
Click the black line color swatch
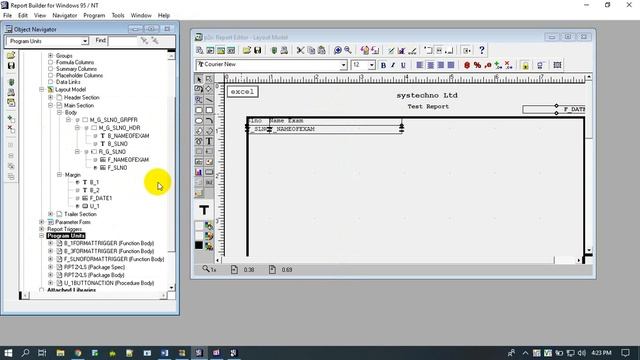(199, 245)
